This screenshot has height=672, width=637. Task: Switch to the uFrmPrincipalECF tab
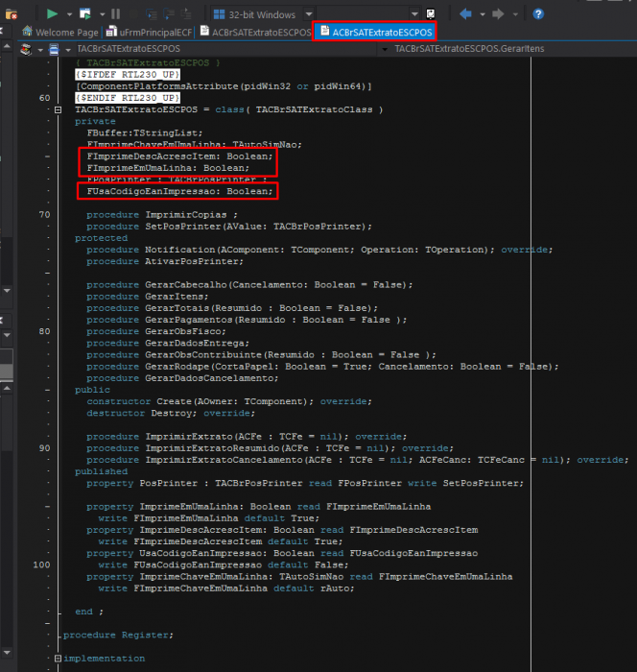pyautogui.click(x=150, y=32)
